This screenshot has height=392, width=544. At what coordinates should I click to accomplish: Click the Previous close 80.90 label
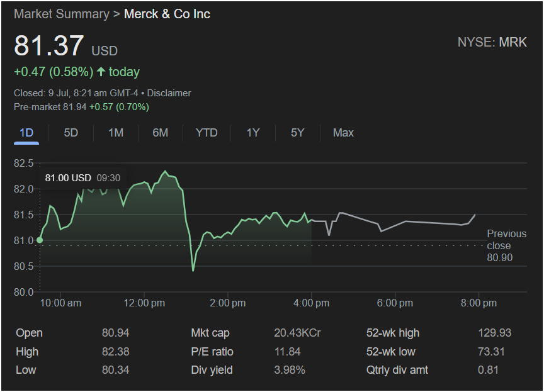tap(506, 246)
